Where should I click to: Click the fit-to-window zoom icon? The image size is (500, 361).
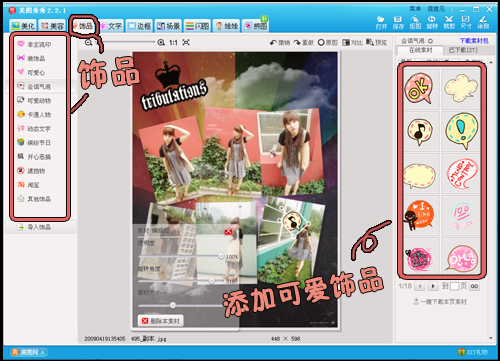click(186, 42)
